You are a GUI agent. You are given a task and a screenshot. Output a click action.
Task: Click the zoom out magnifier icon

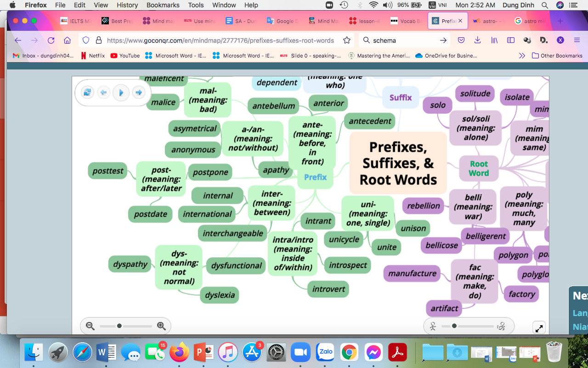(90, 326)
